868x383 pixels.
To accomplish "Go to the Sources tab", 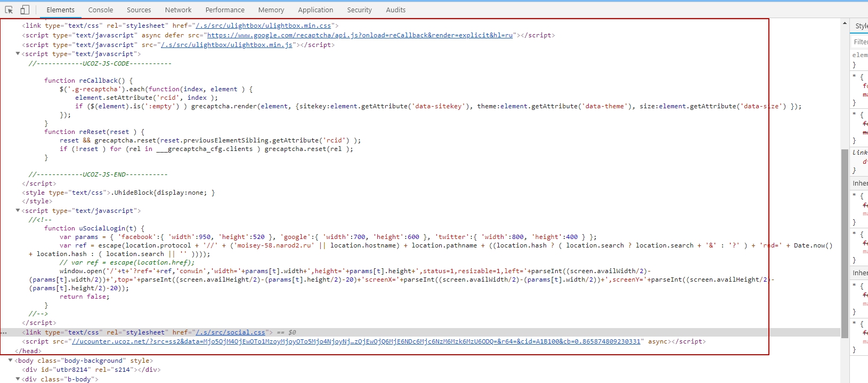I will coord(139,10).
